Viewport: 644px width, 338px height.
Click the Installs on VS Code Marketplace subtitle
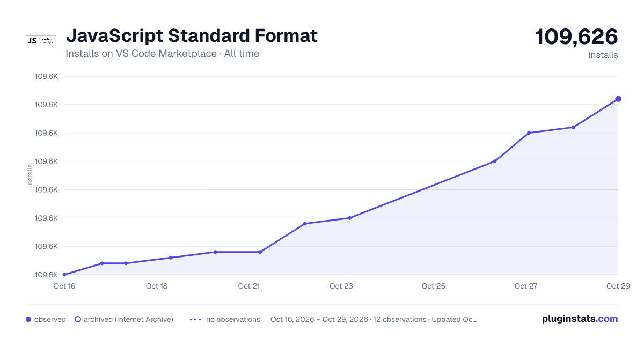pos(162,54)
